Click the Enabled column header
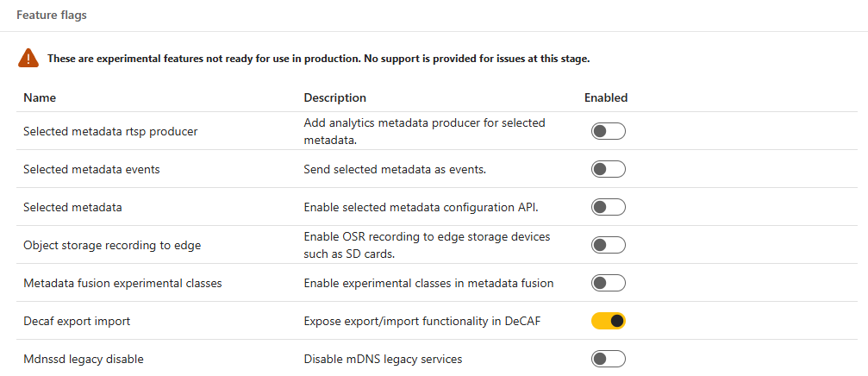The width and height of the screenshot is (868, 376). coord(606,98)
